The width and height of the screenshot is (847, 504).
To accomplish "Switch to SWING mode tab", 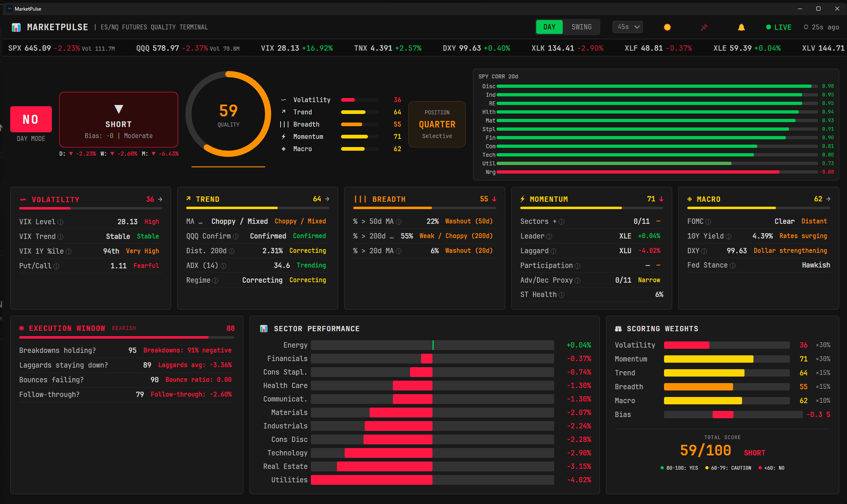I will [582, 27].
